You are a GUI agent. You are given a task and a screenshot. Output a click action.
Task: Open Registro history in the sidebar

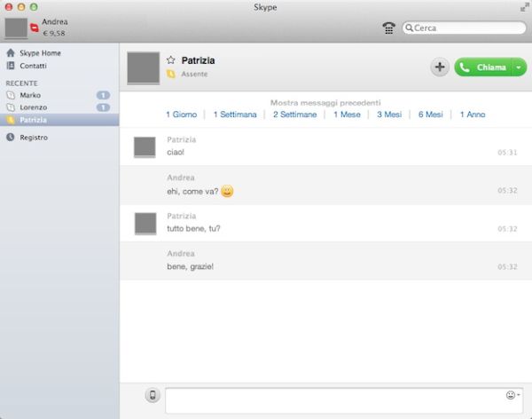point(34,138)
